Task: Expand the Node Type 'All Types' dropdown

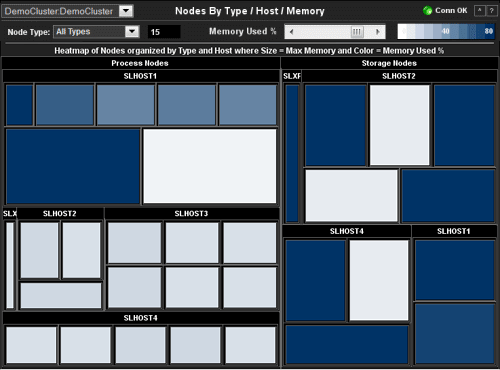Action: (132, 32)
